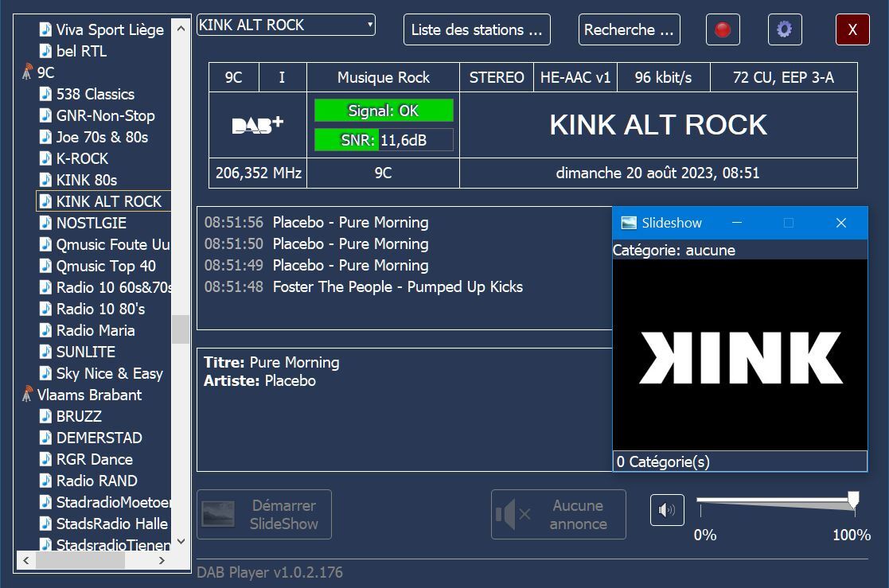Select station GNR-Non-Stop
The image size is (889, 588).
coord(106,115)
